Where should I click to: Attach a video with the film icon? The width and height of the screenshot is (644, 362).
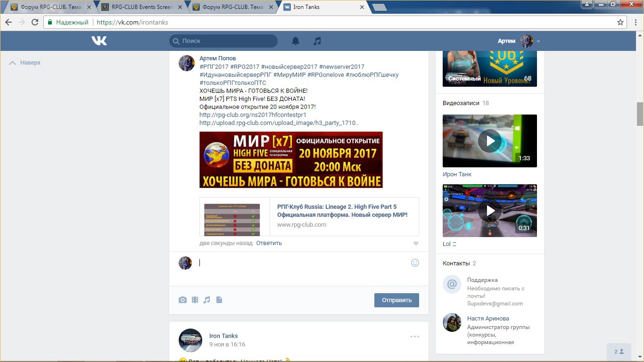[x=195, y=300]
